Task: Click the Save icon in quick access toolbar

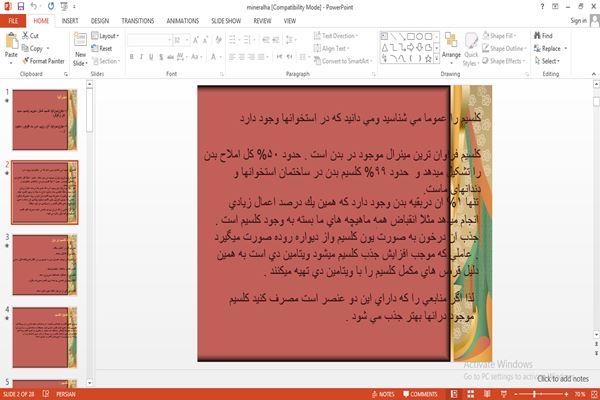Action: (21, 7)
